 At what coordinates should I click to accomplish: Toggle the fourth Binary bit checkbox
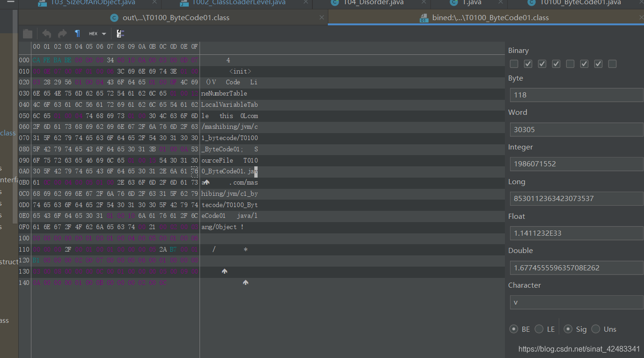(x=556, y=64)
